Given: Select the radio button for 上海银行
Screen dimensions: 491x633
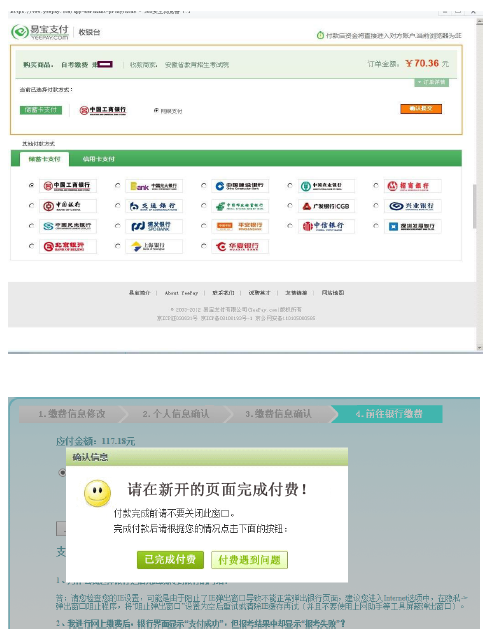Looking at the screenshot, I should [x=118, y=245].
